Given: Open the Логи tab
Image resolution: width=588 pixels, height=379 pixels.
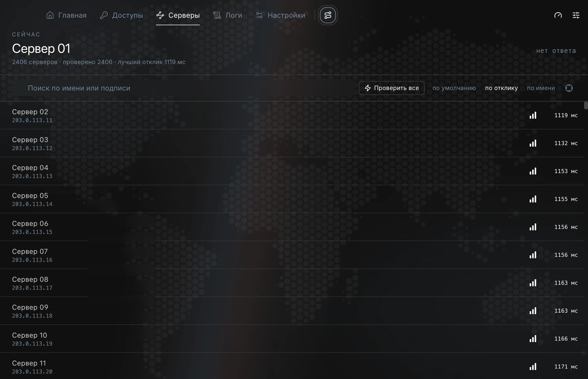Looking at the screenshot, I should click(x=227, y=15).
